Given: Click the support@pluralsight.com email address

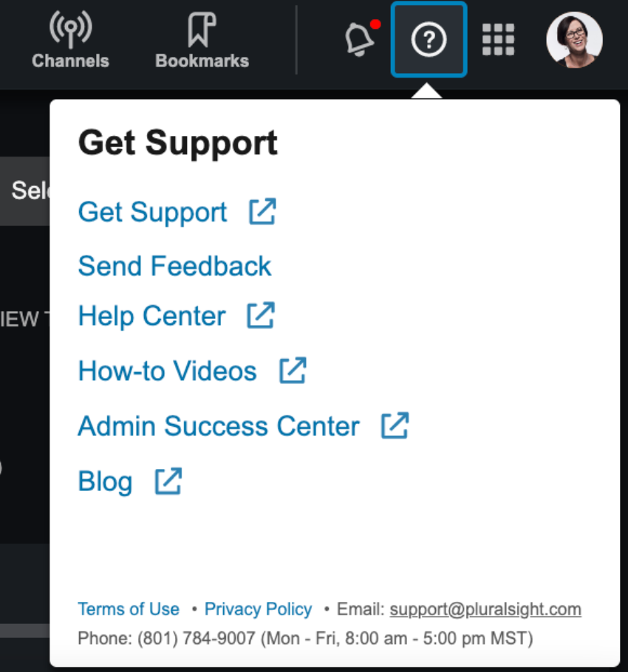Looking at the screenshot, I should click(x=485, y=609).
